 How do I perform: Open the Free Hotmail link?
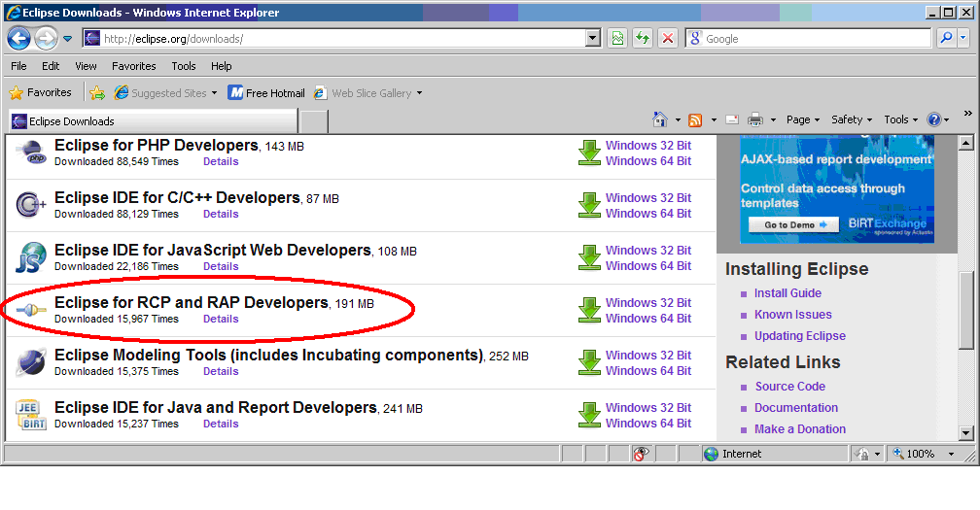coord(266,93)
